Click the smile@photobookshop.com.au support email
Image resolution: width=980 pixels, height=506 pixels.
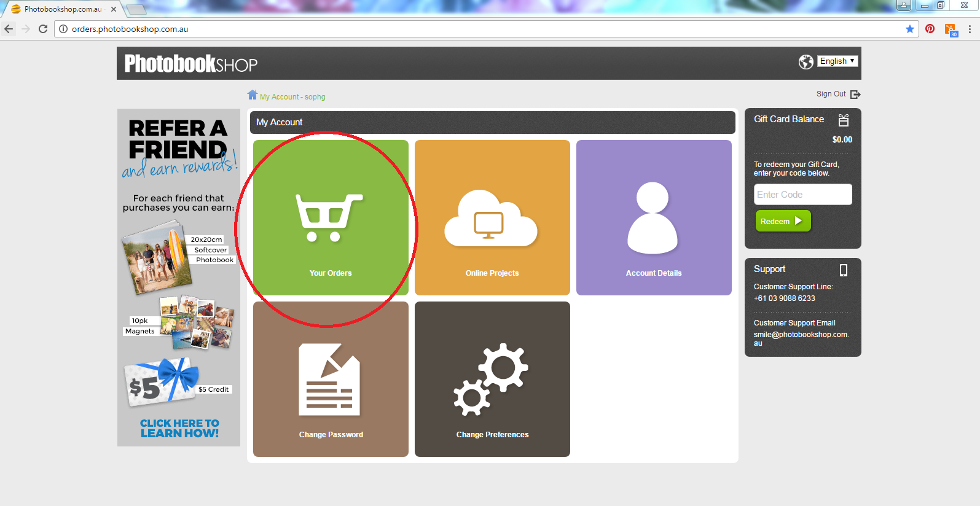[x=801, y=339]
